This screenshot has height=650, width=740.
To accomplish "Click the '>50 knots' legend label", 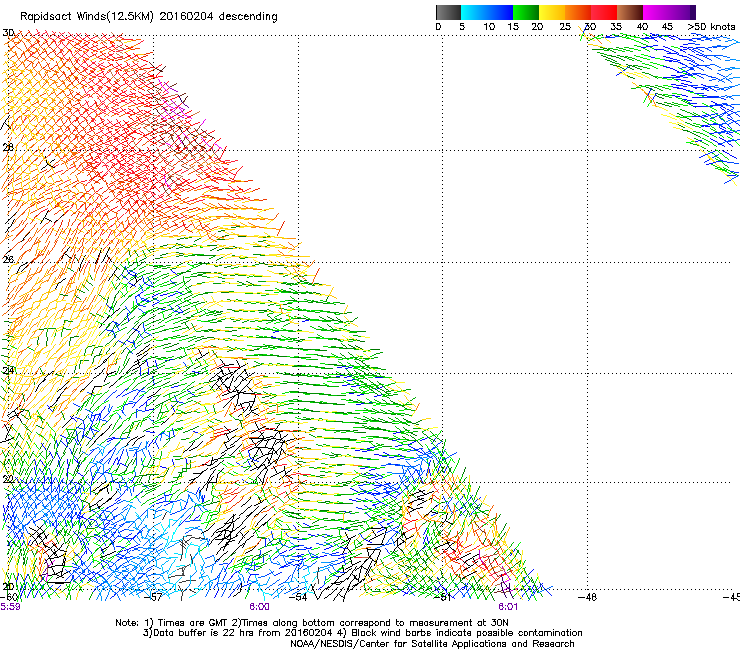I will [x=711, y=27].
